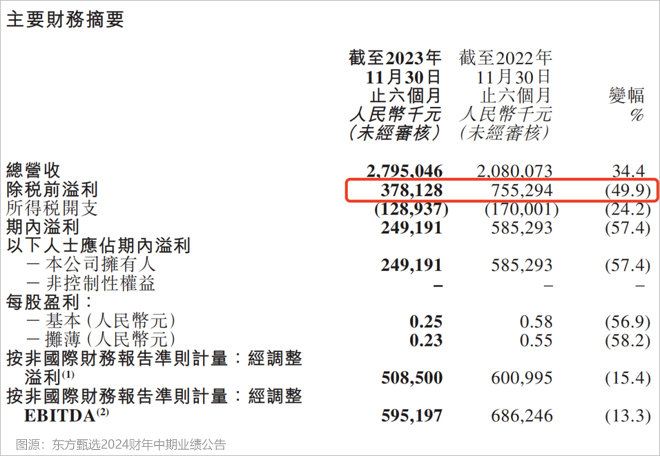Click the diluted EPS value 0.23
Image resolution: width=660 pixels, height=456 pixels.
coord(426,340)
